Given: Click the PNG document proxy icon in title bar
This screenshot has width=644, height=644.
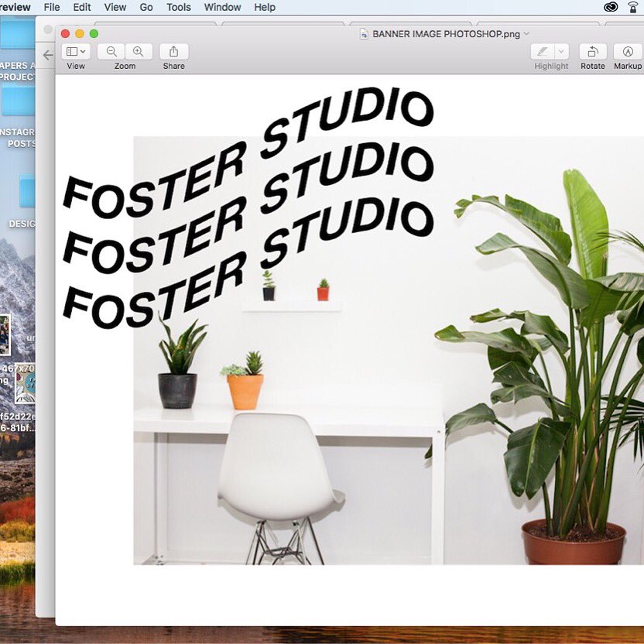Looking at the screenshot, I should coord(364,34).
